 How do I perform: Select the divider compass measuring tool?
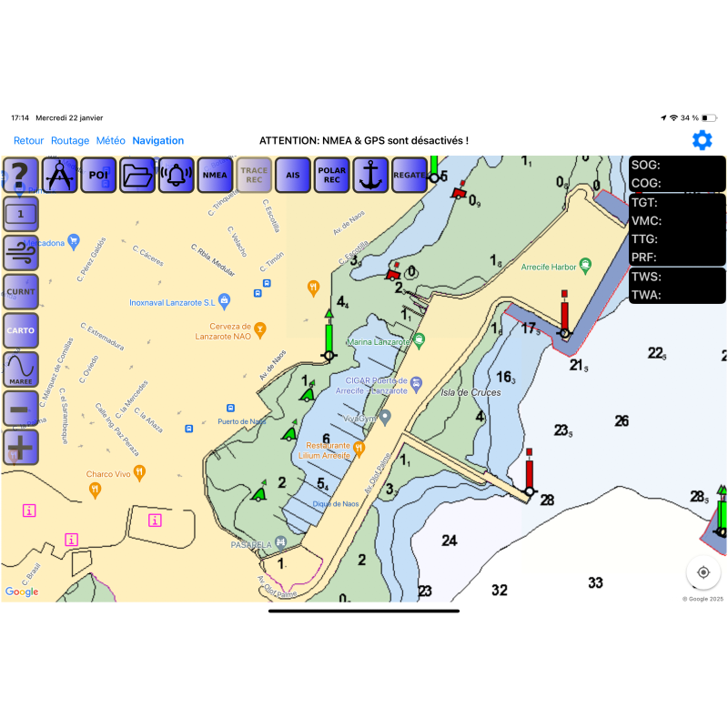[x=60, y=175]
